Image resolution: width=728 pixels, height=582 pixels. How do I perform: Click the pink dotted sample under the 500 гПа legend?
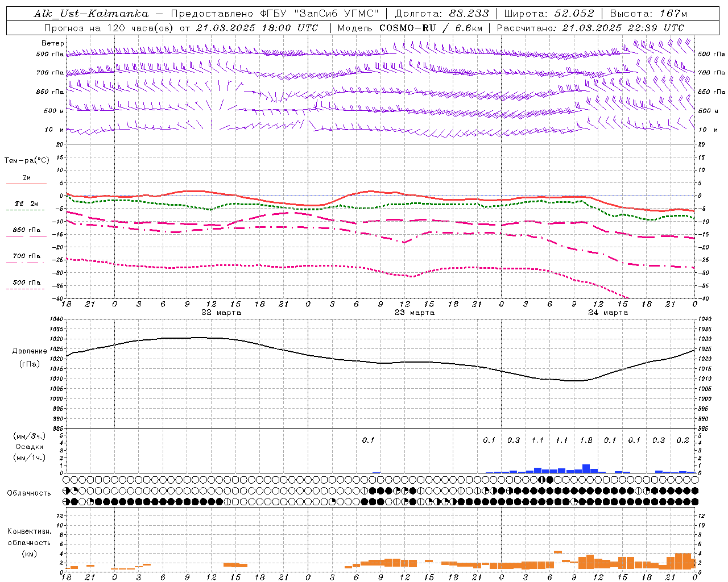coord(25,289)
